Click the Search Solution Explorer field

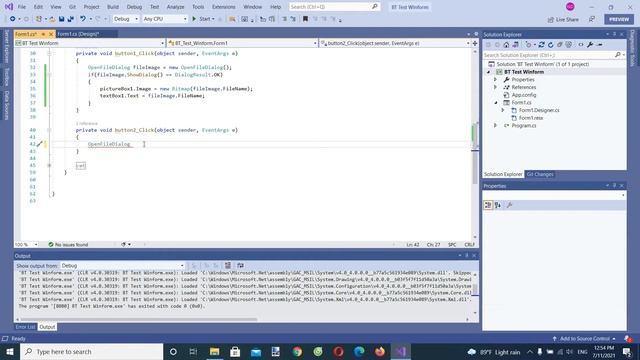554,55
